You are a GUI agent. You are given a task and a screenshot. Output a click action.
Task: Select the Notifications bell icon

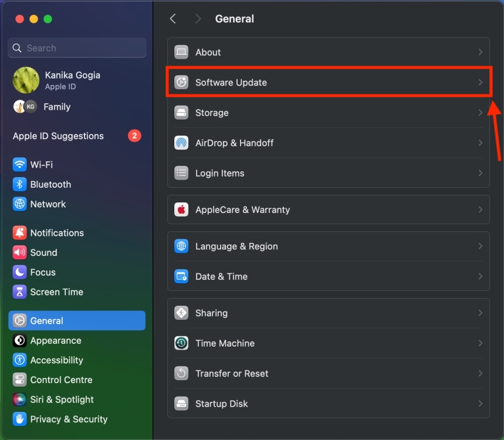(19, 233)
